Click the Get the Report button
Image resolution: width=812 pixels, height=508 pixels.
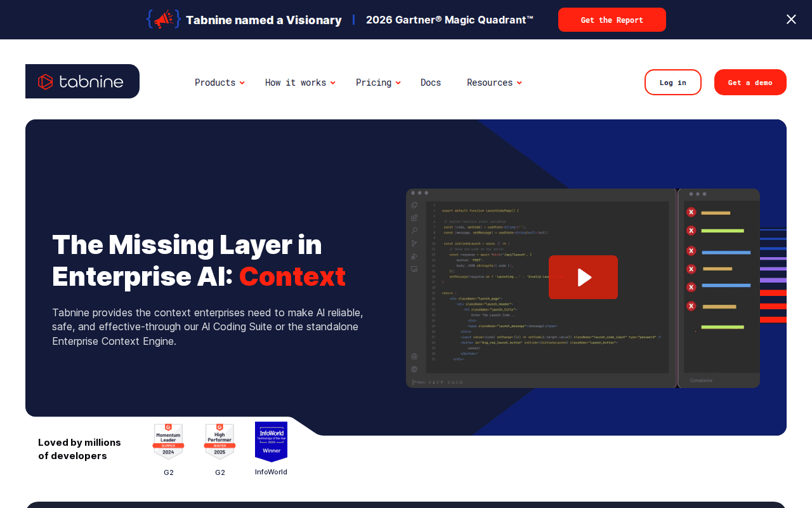click(x=612, y=20)
